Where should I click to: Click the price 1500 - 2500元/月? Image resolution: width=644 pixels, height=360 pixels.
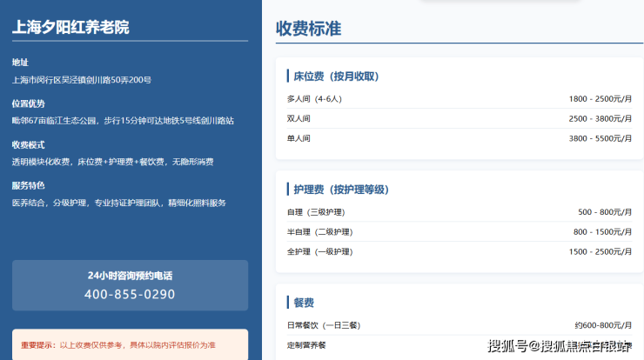[600, 251]
